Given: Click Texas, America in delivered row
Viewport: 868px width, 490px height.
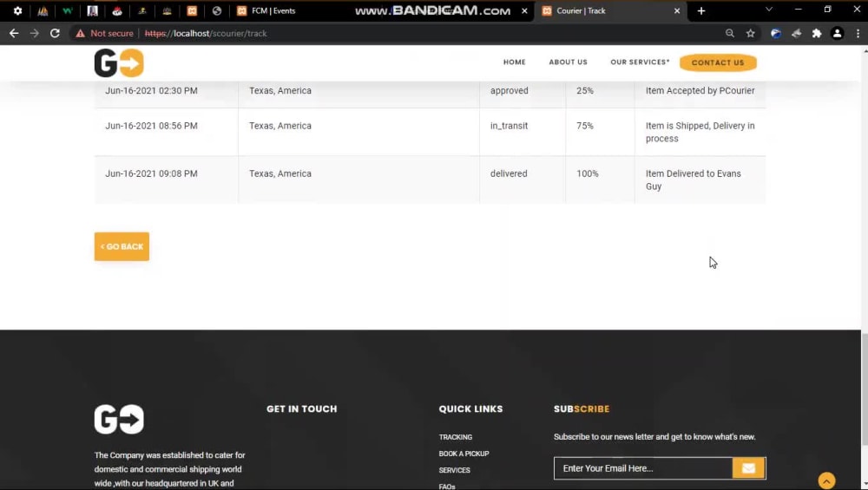Looking at the screenshot, I should click(x=280, y=173).
